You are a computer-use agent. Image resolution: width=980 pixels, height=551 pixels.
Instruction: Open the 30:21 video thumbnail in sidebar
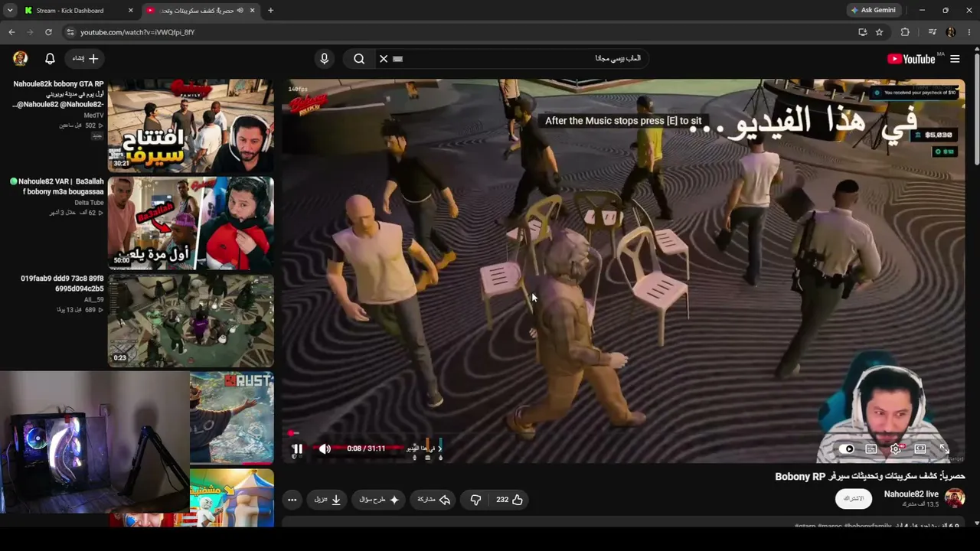click(191, 126)
